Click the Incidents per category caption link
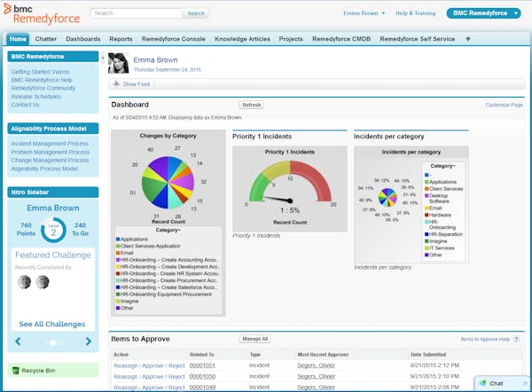The height and width of the screenshot is (392, 532). pyautogui.click(x=383, y=268)
